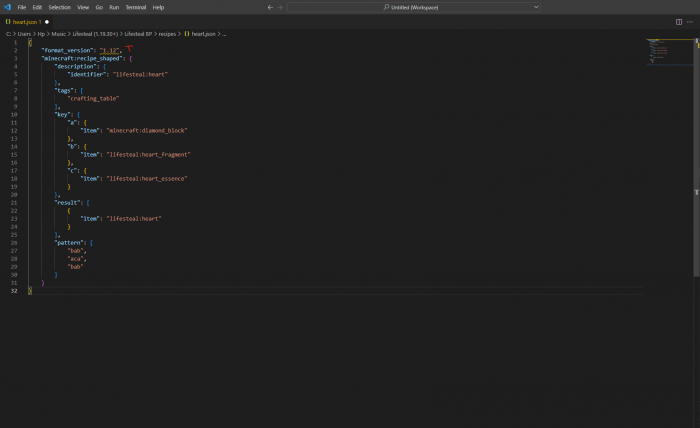Go forward with the right arrow

(280, 7)
